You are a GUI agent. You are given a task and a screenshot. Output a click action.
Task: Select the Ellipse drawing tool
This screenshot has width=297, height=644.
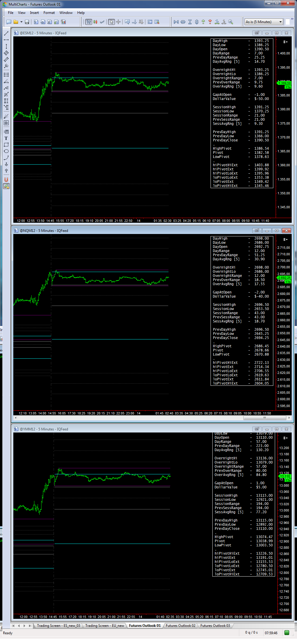tap(6, 151)
